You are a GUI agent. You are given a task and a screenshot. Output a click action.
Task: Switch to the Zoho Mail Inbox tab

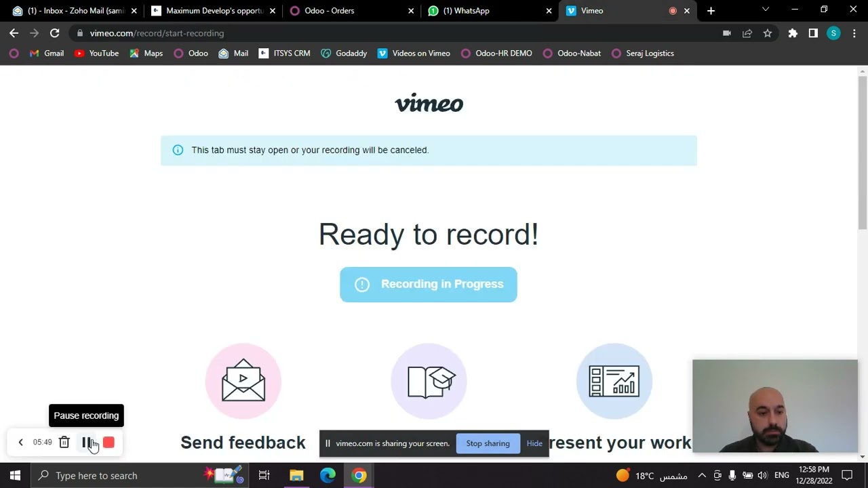(75, 11)
